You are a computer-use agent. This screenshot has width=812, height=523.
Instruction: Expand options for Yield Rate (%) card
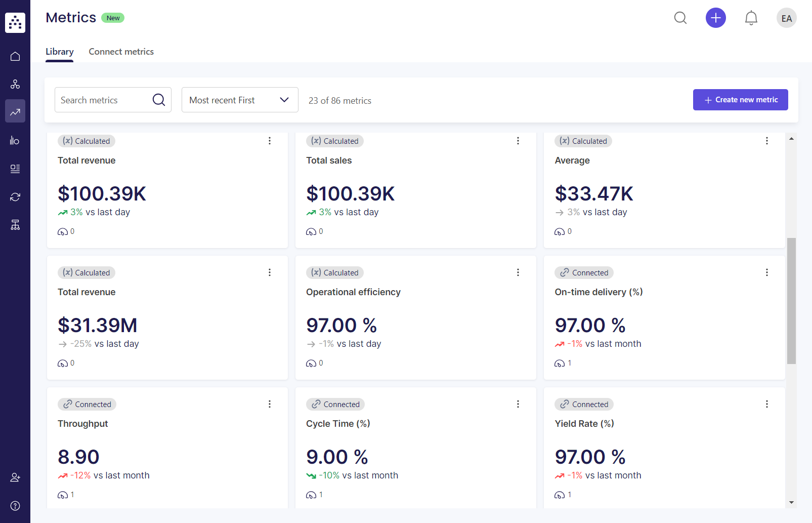coord(766,404)
